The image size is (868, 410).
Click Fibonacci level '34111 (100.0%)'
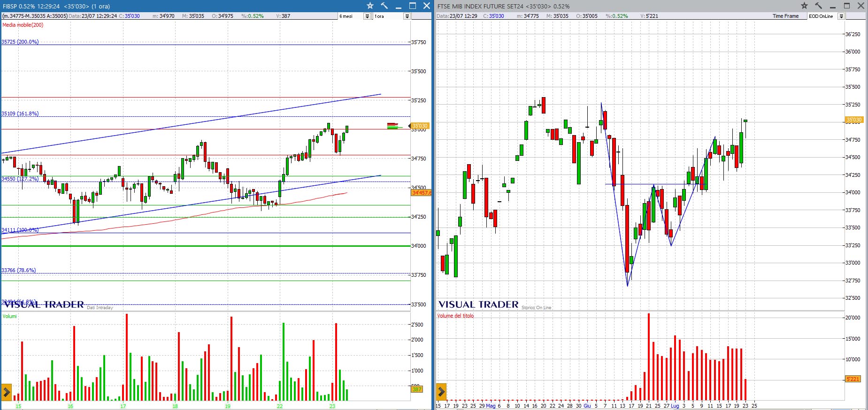coord(20,230)
